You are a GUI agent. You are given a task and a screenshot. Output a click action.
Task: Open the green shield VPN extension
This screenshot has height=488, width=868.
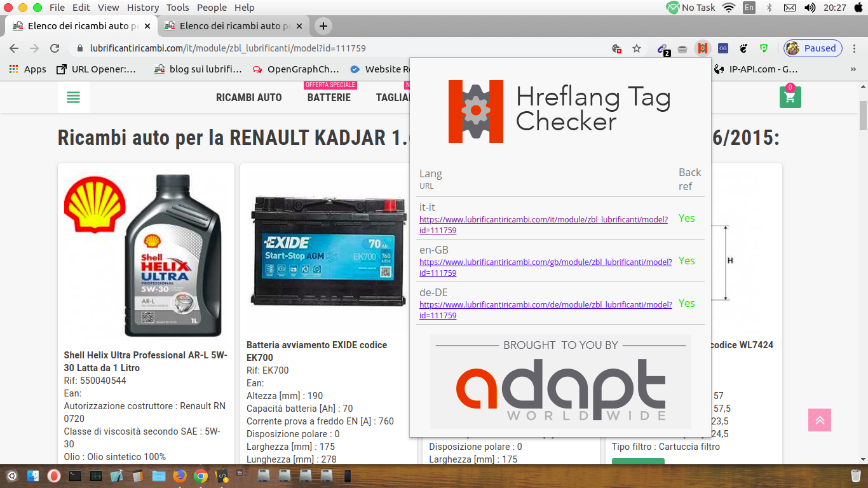tap(764, 48)
